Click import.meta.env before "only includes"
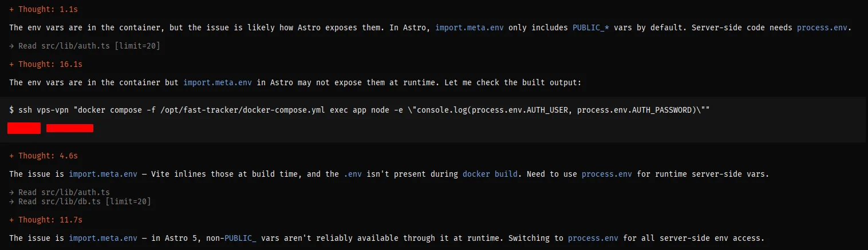 (x=469, y=27)
